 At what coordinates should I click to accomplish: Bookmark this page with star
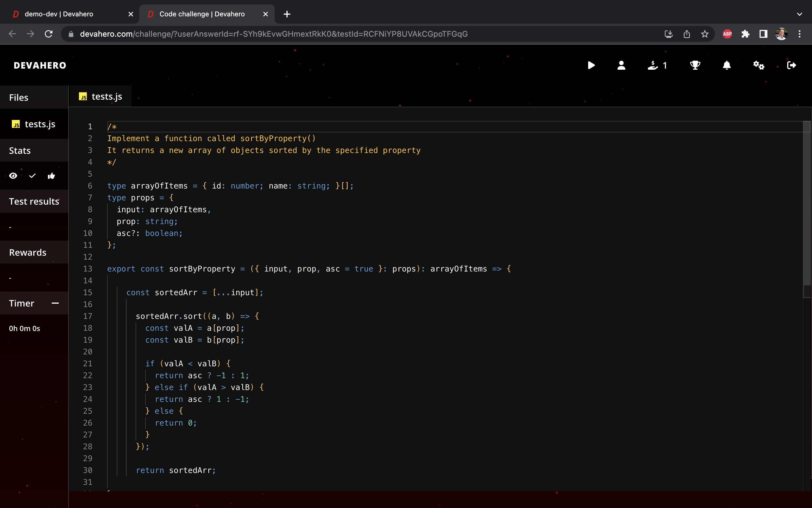[x=705, y=34]
